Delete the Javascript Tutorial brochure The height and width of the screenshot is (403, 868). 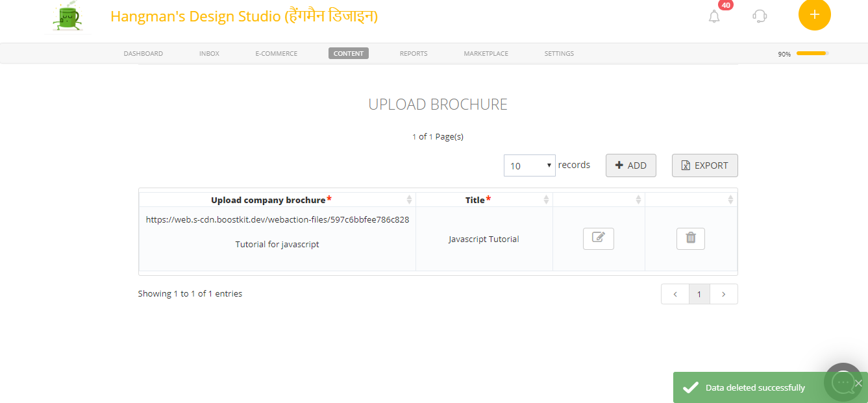pyautogui.click(x=690, y=238)
